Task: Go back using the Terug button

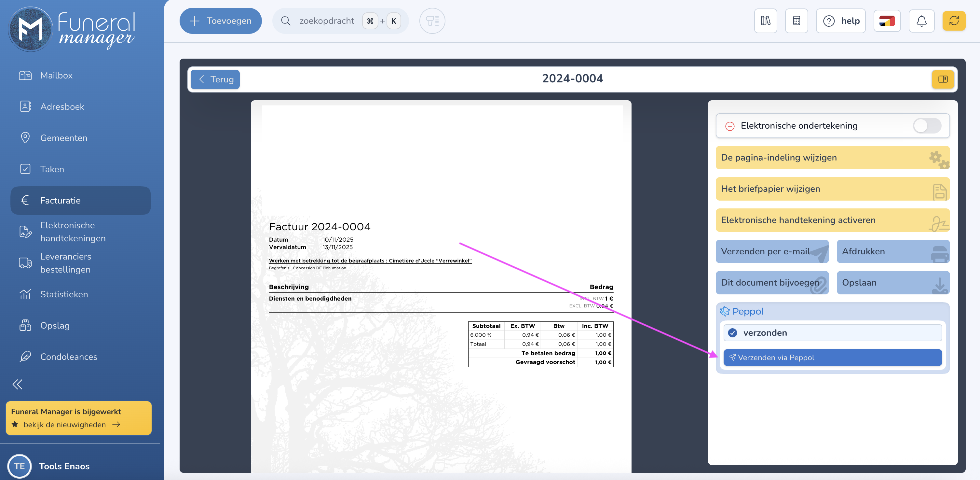Action: (215, 79)
